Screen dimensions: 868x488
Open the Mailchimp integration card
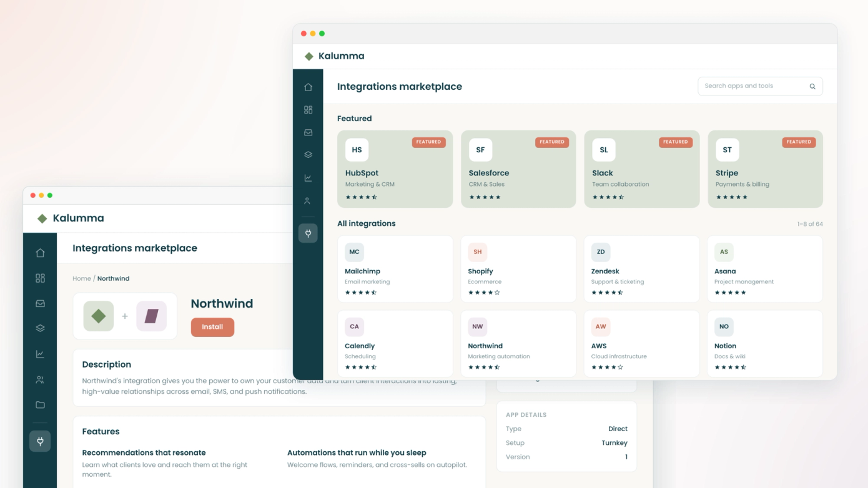click(395, 269)
